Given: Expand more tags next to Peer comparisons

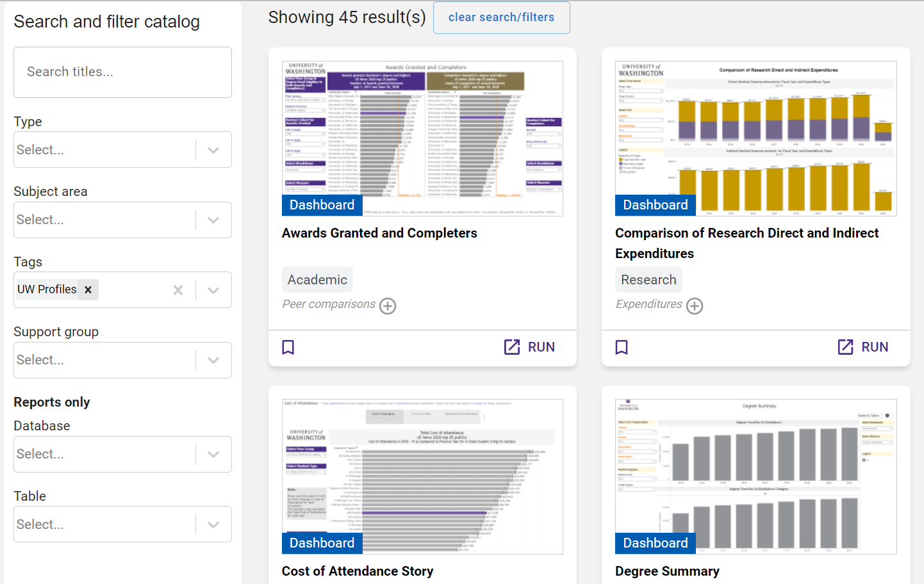Looking at the screenshot, I should [x=388, y=306].
